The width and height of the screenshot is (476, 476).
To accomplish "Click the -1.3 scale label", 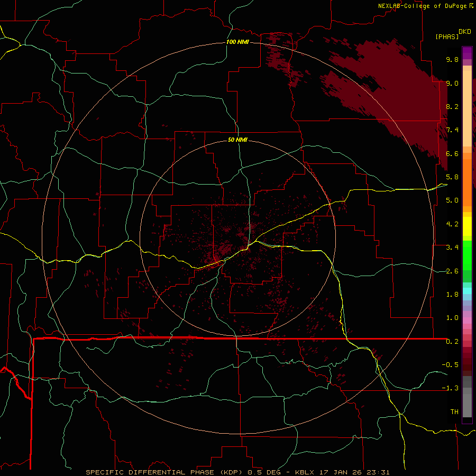I will click(450, 388).
